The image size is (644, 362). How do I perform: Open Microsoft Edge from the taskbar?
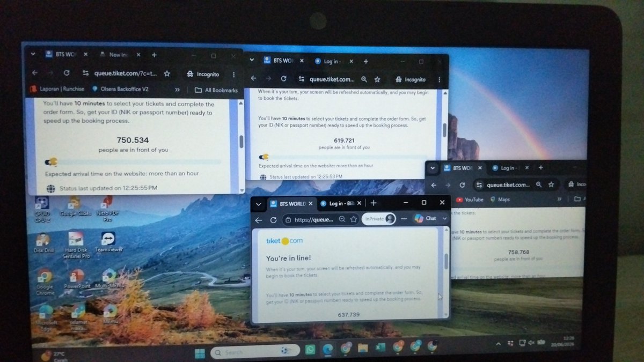coord(327,349)
